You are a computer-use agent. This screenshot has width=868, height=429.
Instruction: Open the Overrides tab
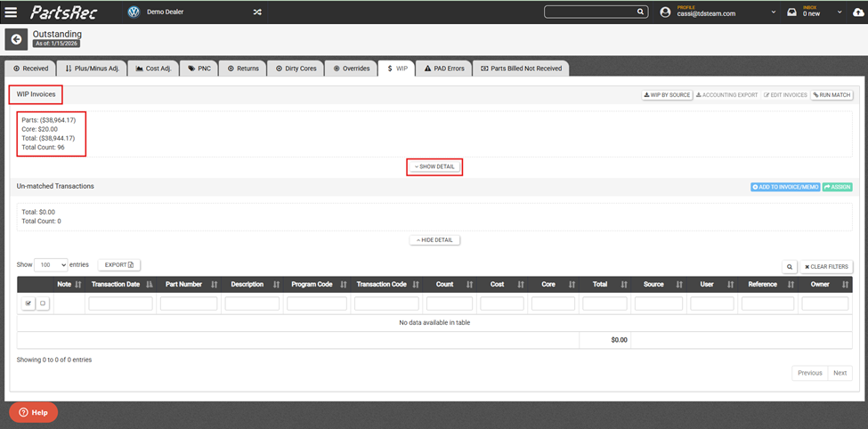[352, 68]
